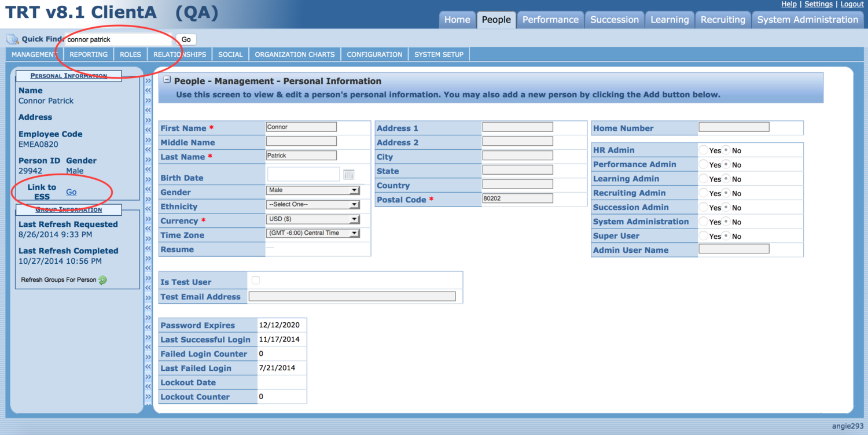Screen dimensions: 868x435
Task: Follow the Link to ESS Go link
Action: click(x=71, y=192)
